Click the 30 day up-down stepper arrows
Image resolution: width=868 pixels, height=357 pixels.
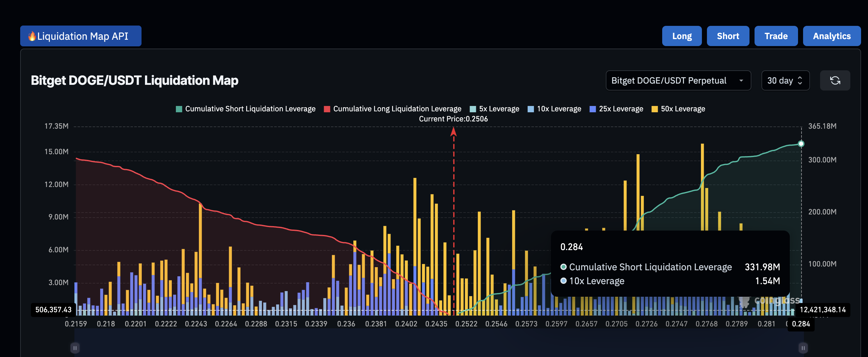[800, 80]
